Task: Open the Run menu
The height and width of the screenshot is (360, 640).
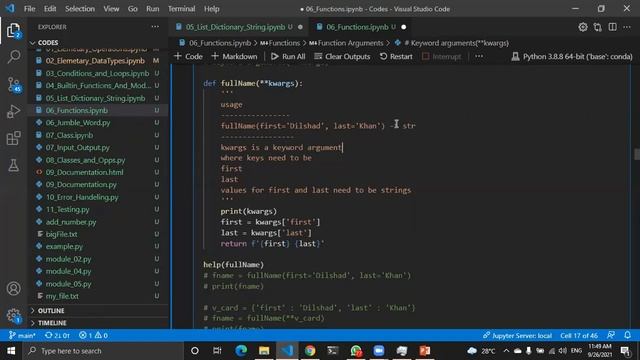Action: [153, 9]
